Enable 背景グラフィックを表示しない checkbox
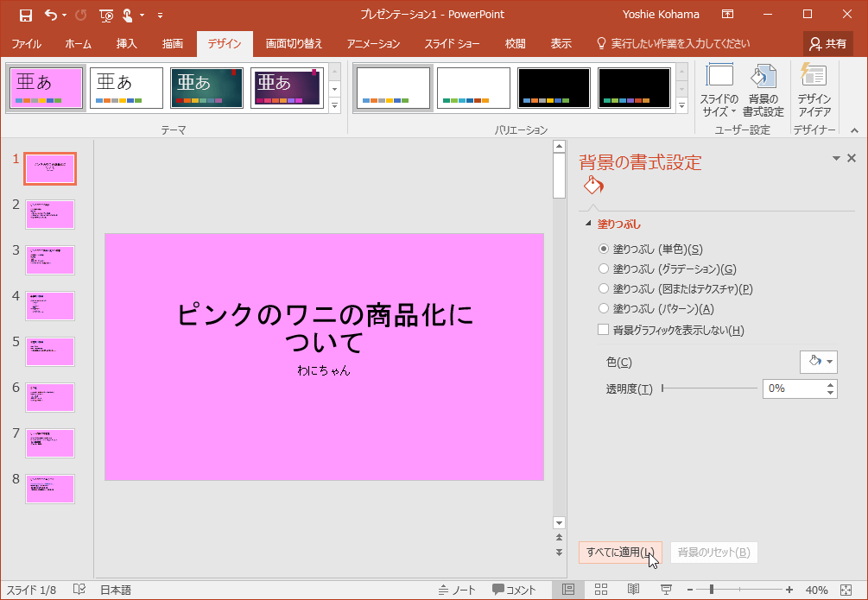Screen dimensions: 868x600 click(603, 329)
